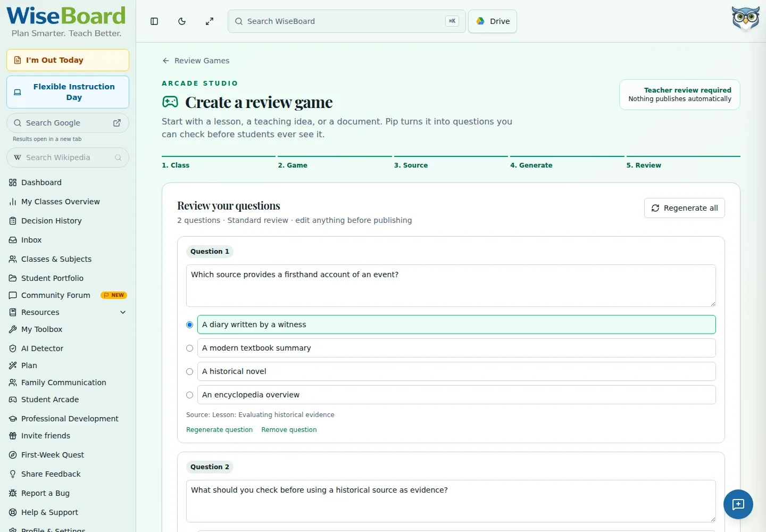Go back to Review Games
This screenshot has width=766, height=532.
[196, 61]
